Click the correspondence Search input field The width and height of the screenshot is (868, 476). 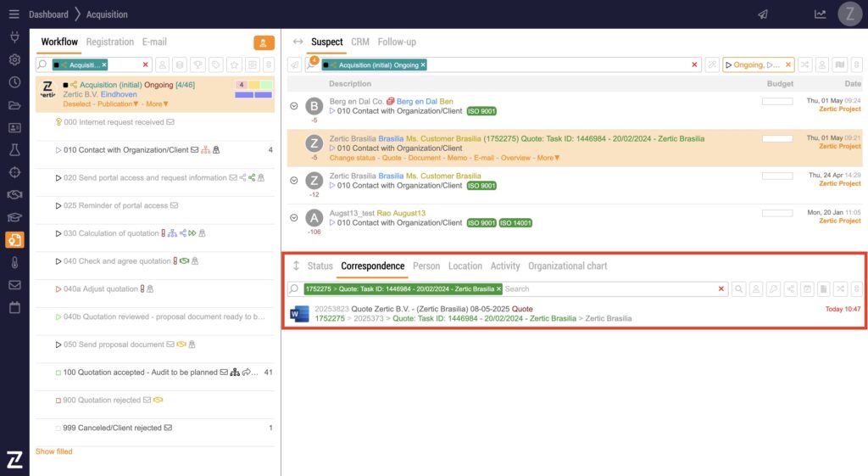(609, 289)
